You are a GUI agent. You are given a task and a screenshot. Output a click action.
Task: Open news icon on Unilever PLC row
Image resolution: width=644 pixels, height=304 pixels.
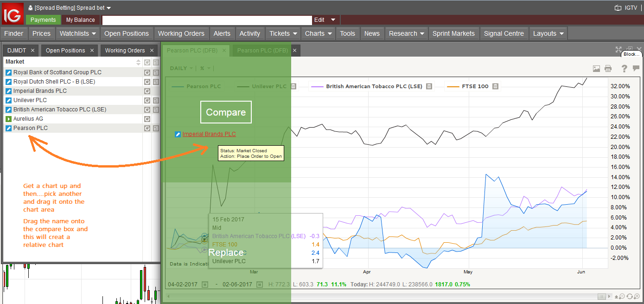point(156,100)
